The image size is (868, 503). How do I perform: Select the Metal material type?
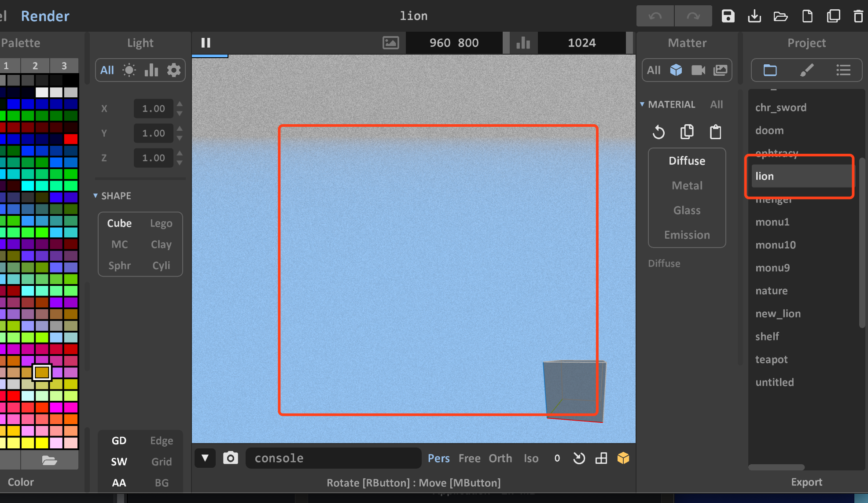coord(687,185)
